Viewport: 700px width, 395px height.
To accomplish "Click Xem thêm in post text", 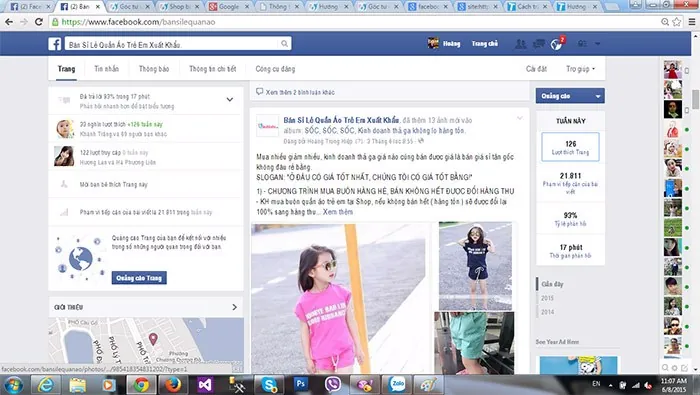I will [x=338, y=212].
